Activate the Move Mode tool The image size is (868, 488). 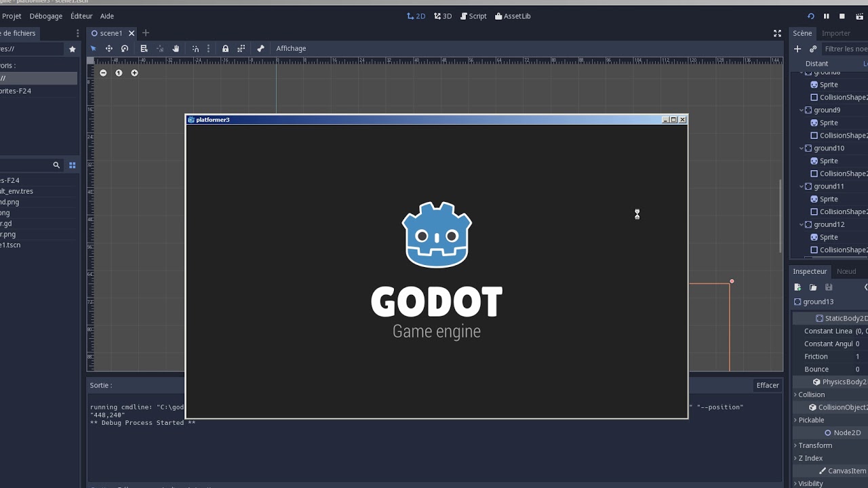[108, 49]
